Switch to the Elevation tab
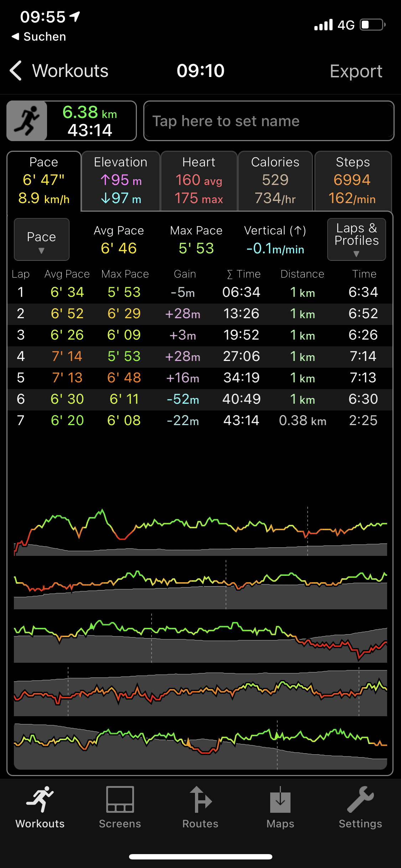401x868 pixels. [120, 181]
